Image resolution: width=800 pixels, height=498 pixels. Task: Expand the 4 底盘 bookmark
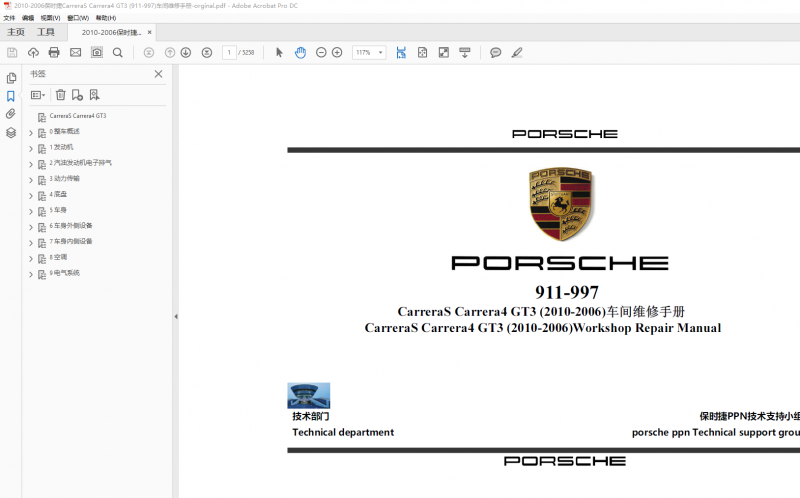pos(31,196)
